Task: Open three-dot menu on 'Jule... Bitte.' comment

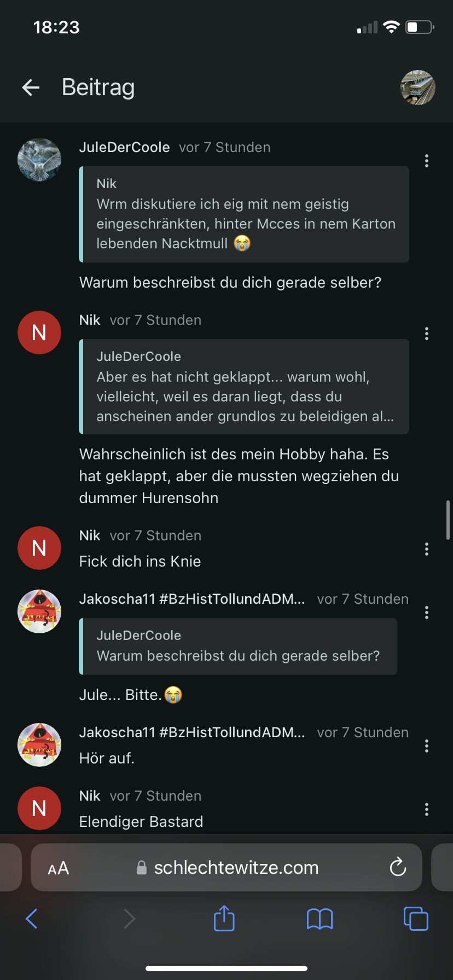Action: (x=427, y=612)
